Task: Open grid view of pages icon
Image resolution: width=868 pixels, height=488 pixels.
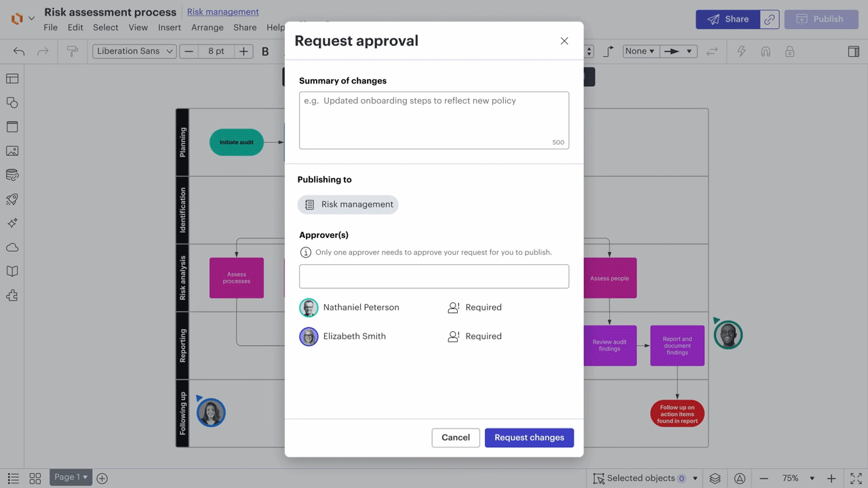Action: [x=35, y=479]
